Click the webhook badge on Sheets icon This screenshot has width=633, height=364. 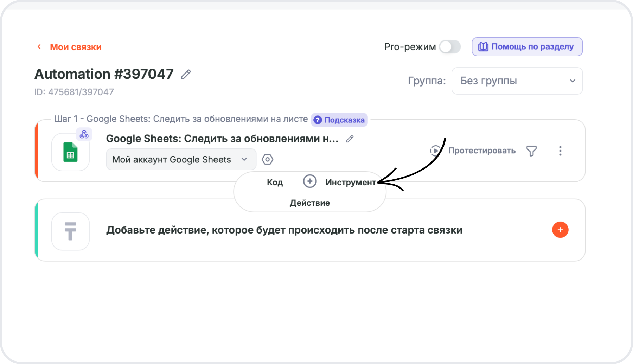coord(84,134)
